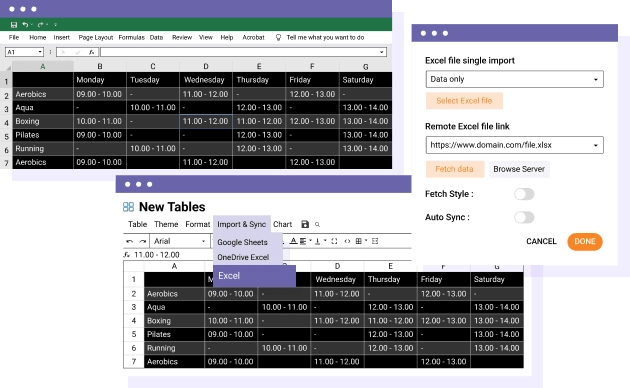This screenshot has width=630, height=388.
Task: Open the Insert tab in Excel
Action: click(61, 37)
